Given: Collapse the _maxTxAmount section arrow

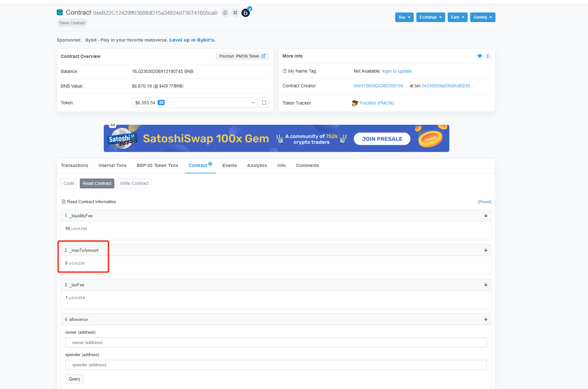Looking at the screenshot, I should click(486, 250).
